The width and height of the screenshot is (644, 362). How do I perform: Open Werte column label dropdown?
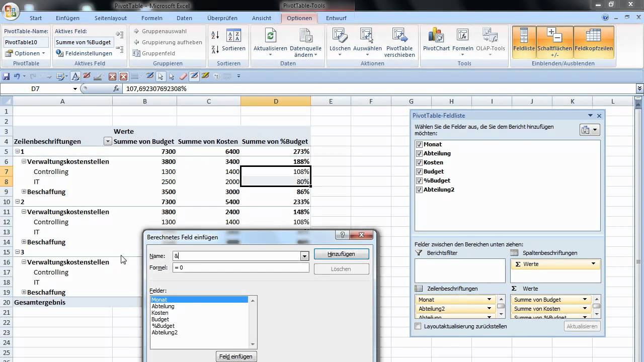(593, 264)
